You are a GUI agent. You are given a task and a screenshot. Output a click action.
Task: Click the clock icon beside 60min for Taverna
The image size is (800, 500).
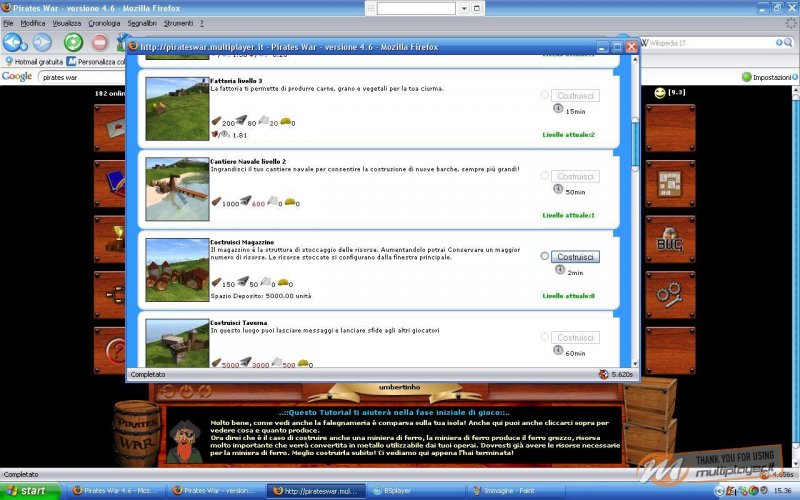558,350
